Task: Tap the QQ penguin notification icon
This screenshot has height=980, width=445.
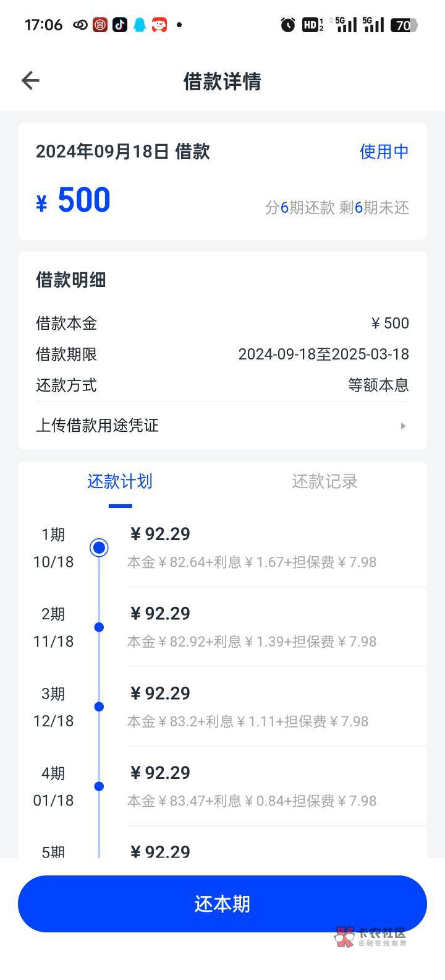Action: click(140, 25)
